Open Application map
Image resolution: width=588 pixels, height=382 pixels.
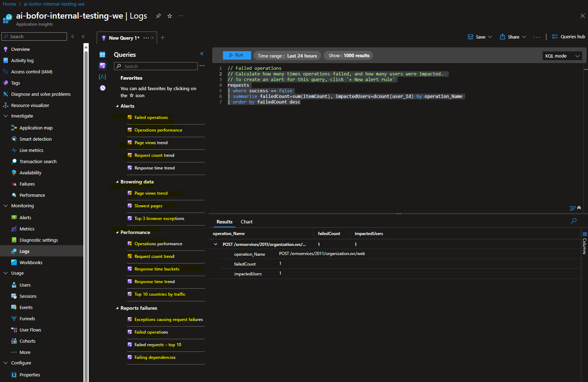point(36,128)
